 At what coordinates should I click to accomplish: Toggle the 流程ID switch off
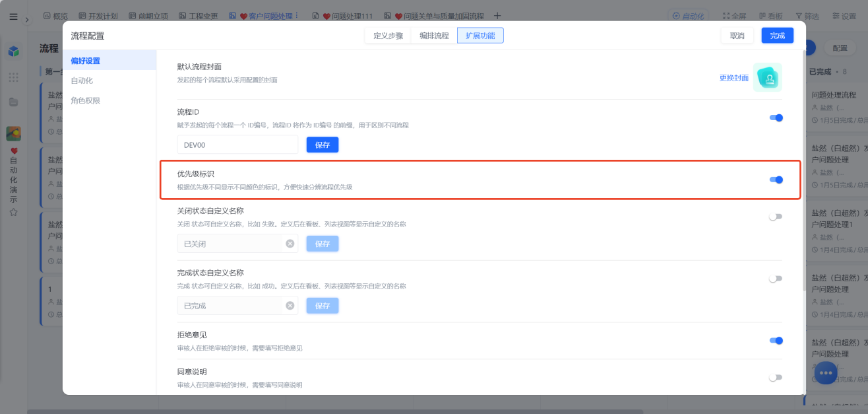pyautogui.click(x=776, y=118)
